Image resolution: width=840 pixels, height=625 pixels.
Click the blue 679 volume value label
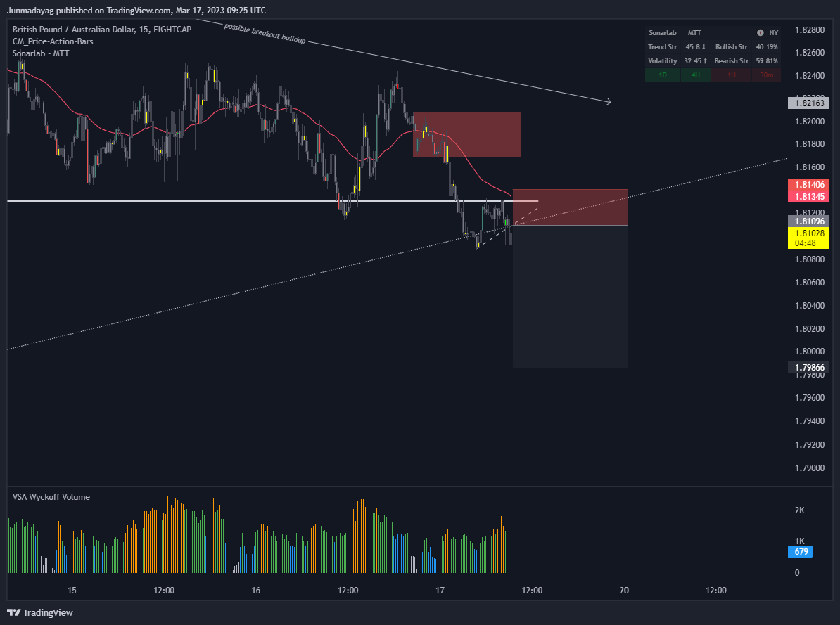801,552
